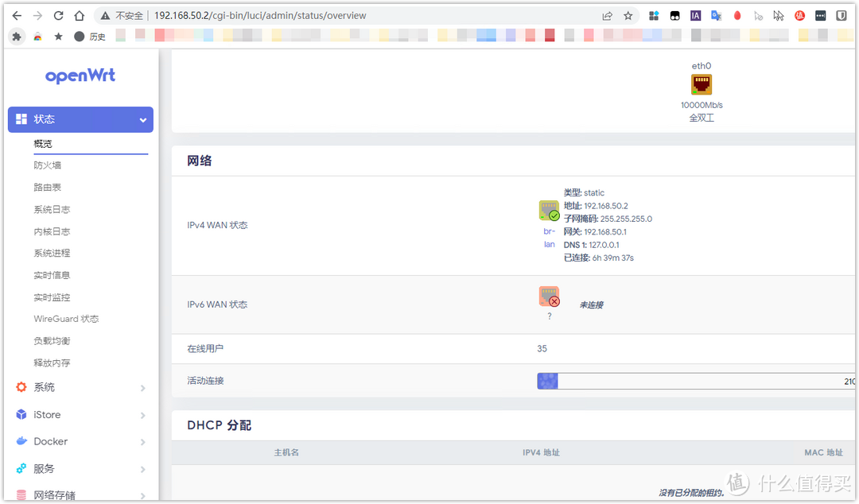Click the MAC 地址 column header

pyautogui.click(x=823, y=452)
